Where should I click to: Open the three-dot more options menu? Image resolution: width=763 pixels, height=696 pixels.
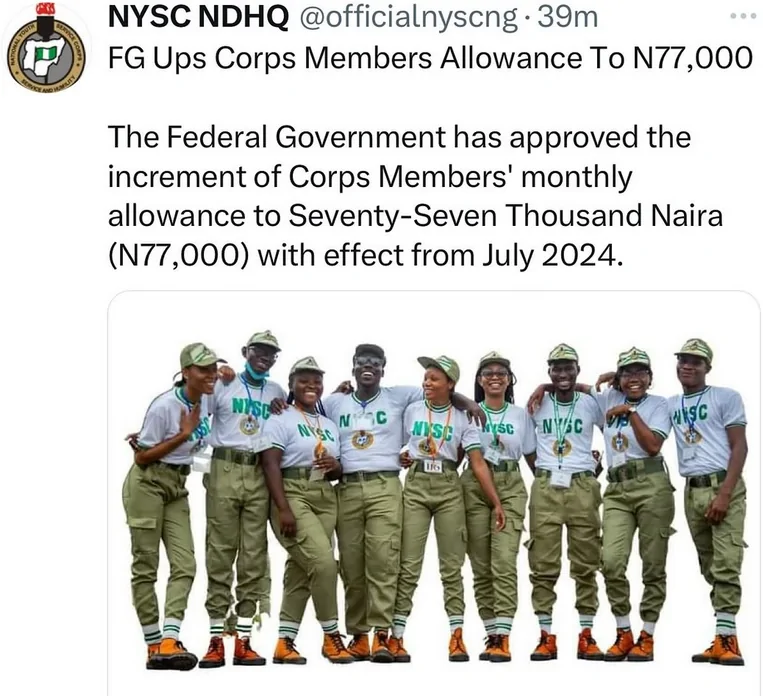coord(744,16)
